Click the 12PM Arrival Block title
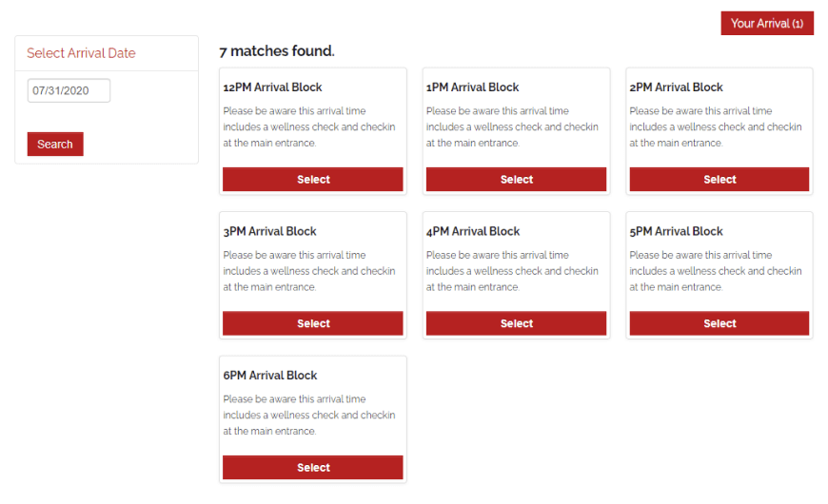828x504 pixels. click(x=272, y=87)
